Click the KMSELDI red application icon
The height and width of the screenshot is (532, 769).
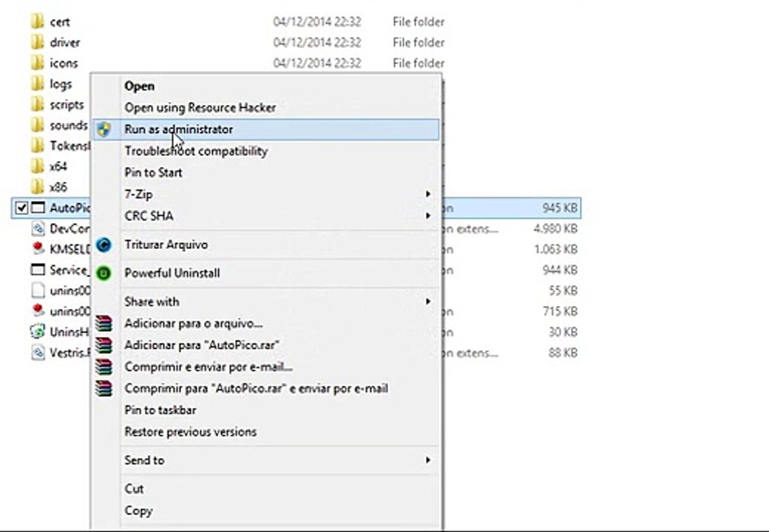[38, 249]
